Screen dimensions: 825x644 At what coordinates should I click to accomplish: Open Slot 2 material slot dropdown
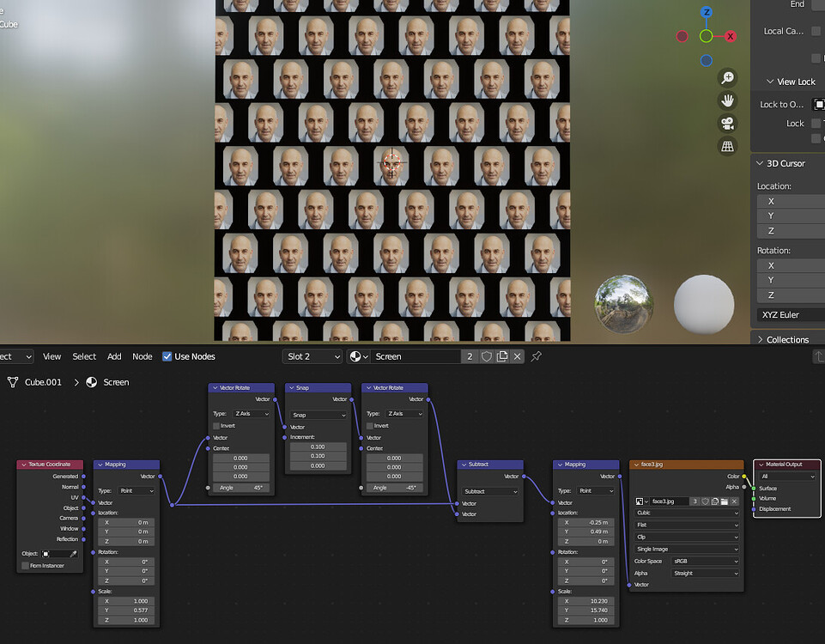pos(312,356)
